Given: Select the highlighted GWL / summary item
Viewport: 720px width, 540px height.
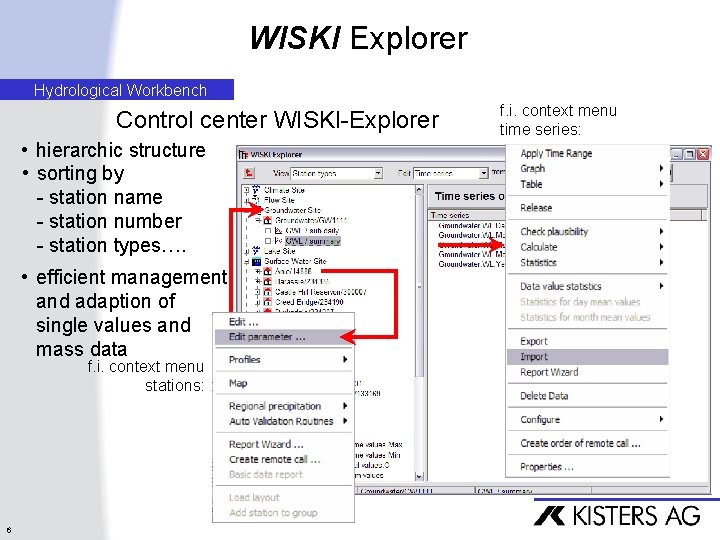Looking at the screenshot, I should 313,241.
